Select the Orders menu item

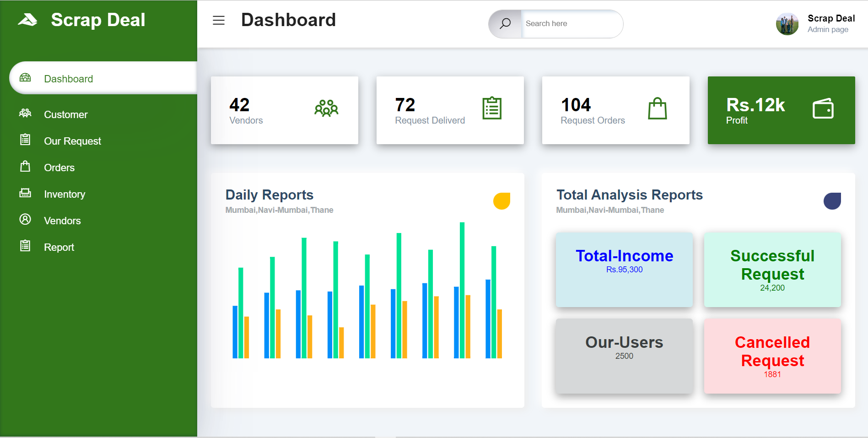(59, 168)
